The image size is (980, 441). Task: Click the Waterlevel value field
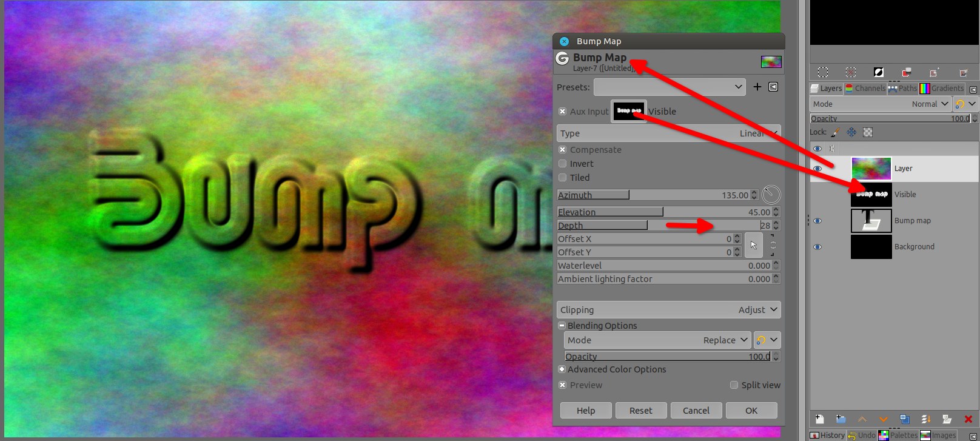pyautogui.click(x=668, y=266)
